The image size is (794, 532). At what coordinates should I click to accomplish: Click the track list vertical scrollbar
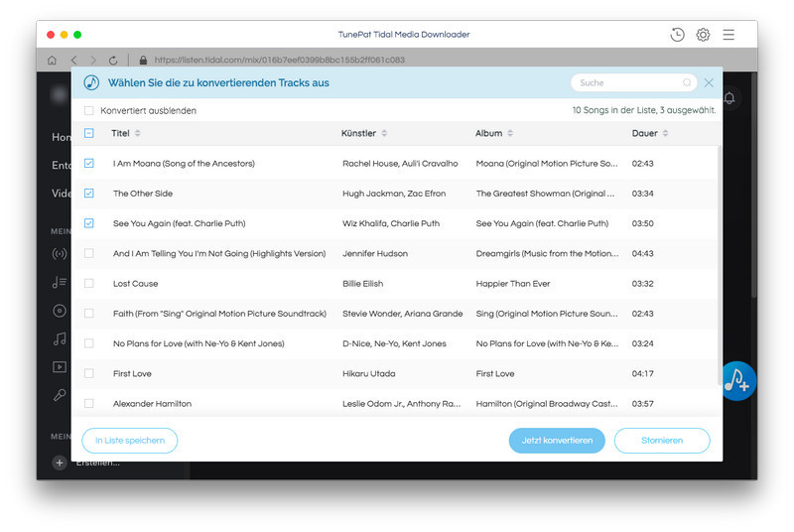720,266
